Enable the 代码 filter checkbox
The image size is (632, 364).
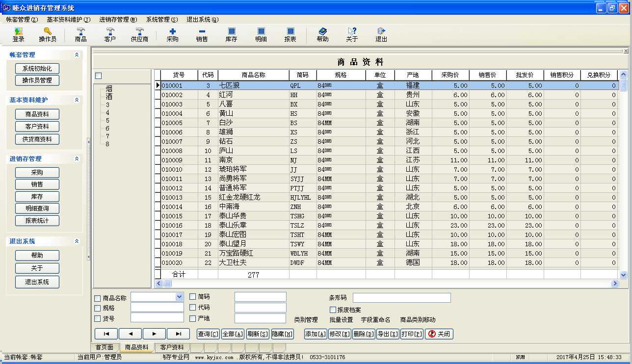point(192,307)
